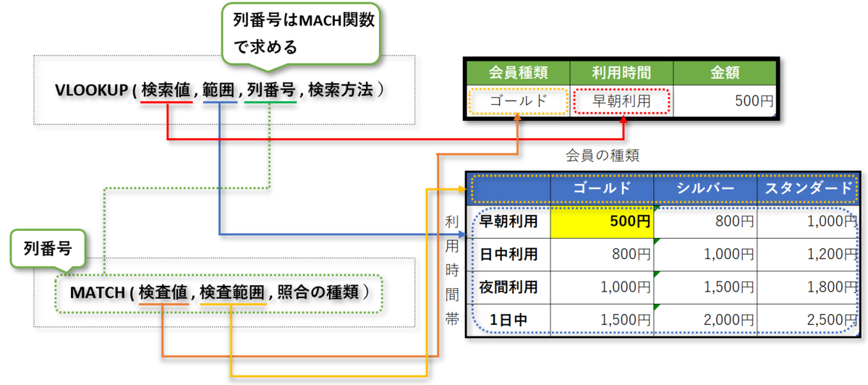The width and height of the screenshot is (868, 385).
Task: Click the 検査値 argument of MATCH
Action: click(x=163, y=293)
